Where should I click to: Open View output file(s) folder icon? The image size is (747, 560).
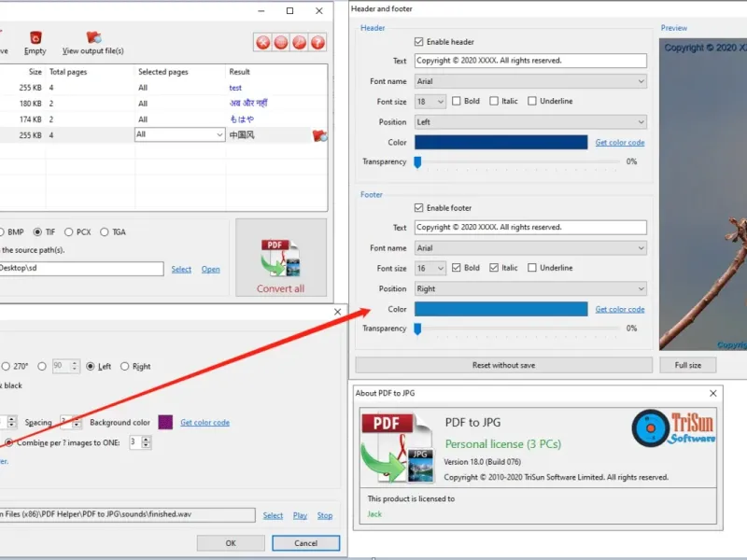click(93, 37)
